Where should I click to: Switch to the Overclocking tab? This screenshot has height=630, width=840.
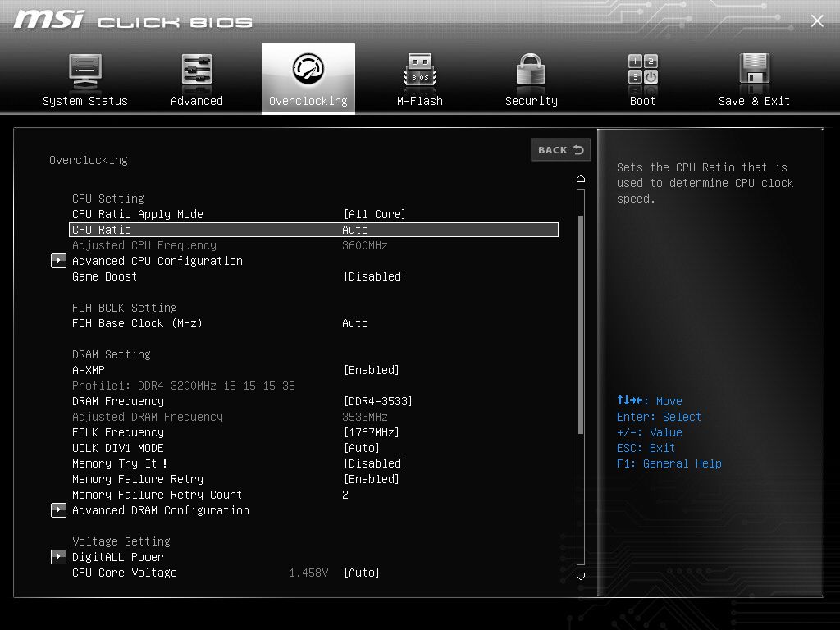coord(308,78)
